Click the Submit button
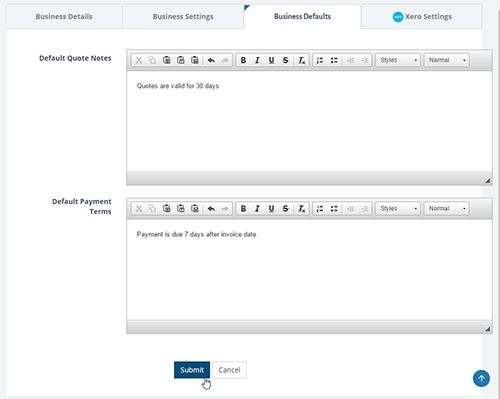Viewport: 500px width, 399px height. tap(192, 370)
